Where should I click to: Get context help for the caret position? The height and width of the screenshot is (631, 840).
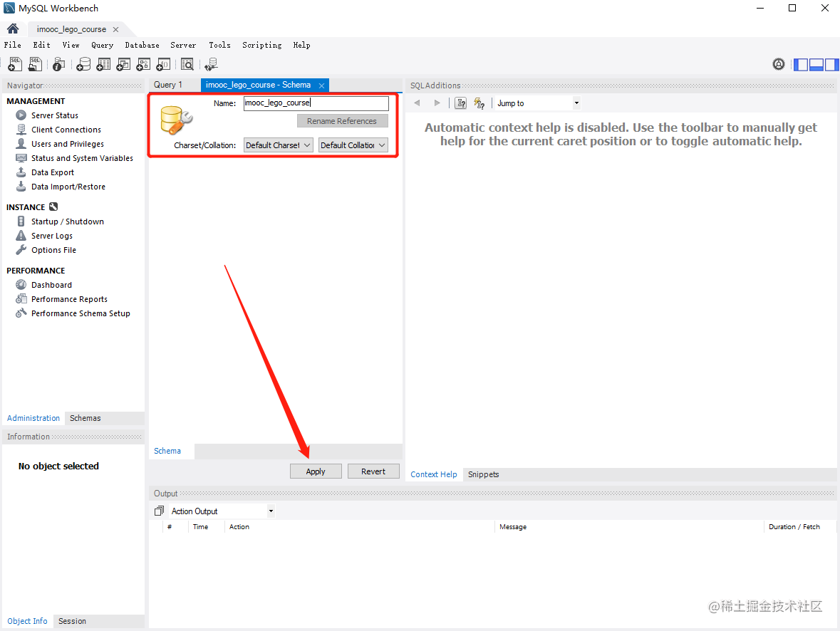[x=461, y=103]
